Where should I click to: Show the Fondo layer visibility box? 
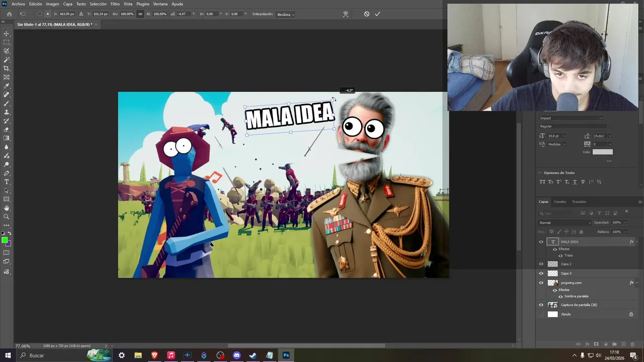pos(541,314)
